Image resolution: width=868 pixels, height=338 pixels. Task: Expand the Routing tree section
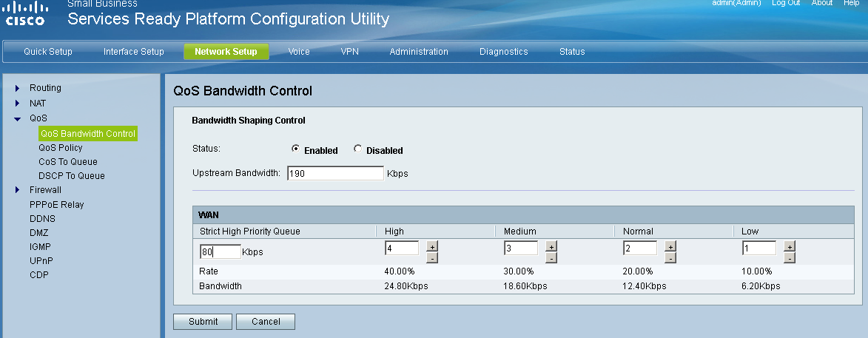pyautogui.click(x=18, y=89)
